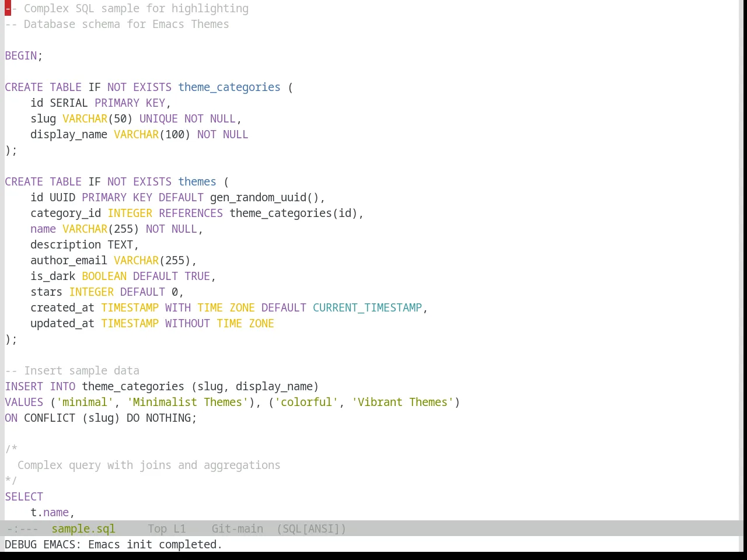Viewport: 747px width, 560px height.
Task: Click WITHOUT keyword on updated_at line
Action: coord(187,323)
